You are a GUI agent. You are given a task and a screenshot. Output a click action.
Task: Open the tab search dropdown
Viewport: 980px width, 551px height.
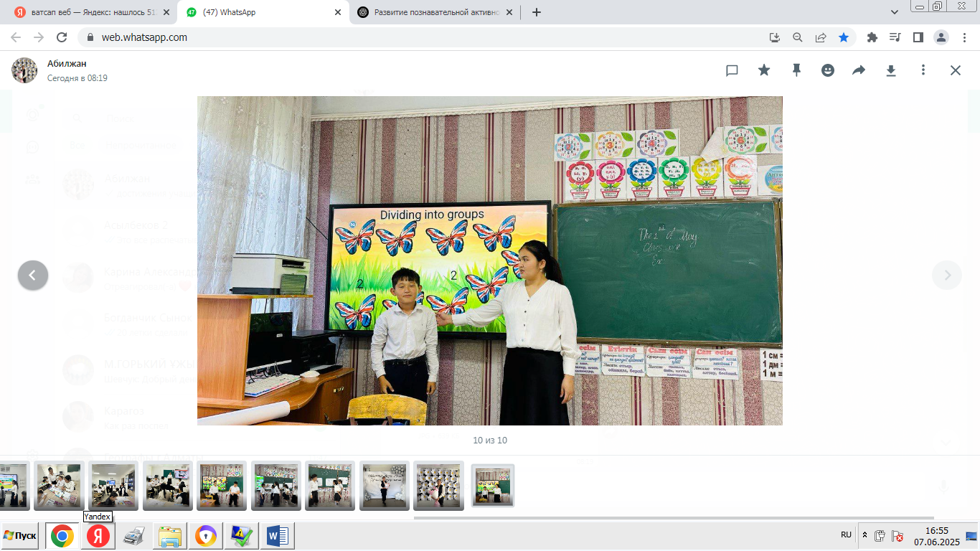894,12
